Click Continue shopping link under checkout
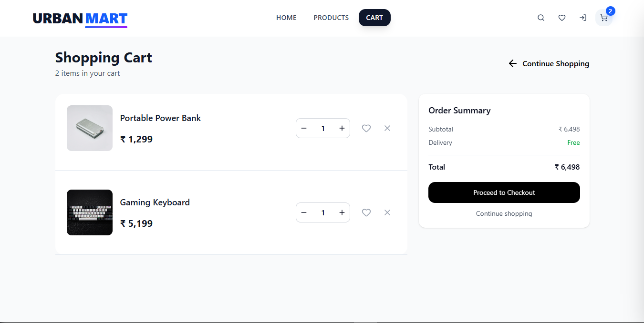The height and width of the screenshot is (323, 644). tap(504, 213)
